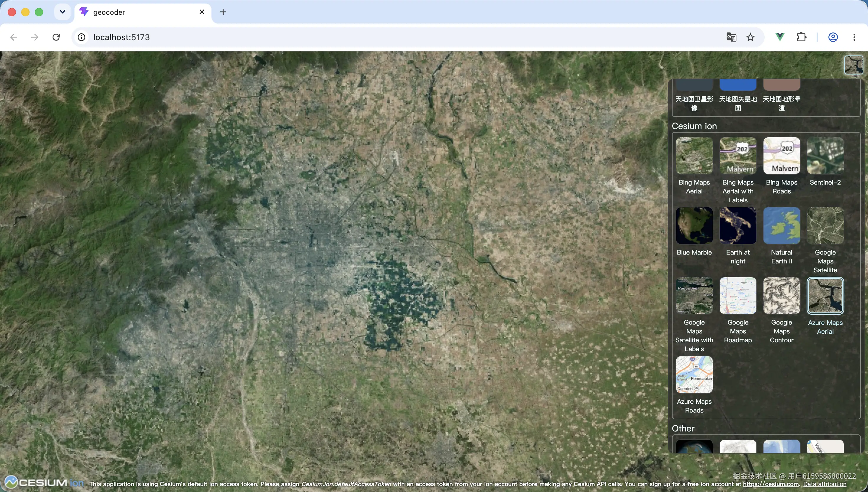The image size is (868, 492).
Task: Select Bing Maps Aerial imagery thumbnail
Action: pos(694,156)
